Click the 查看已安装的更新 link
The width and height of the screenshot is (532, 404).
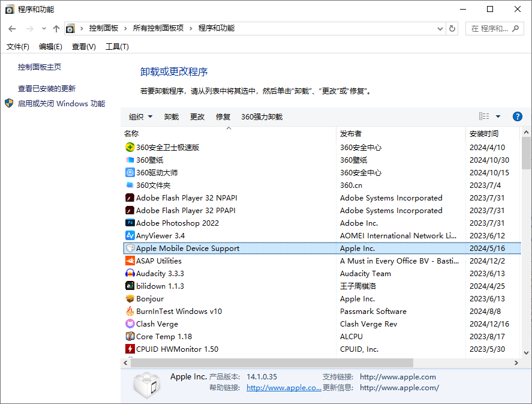tap(47, 88)
